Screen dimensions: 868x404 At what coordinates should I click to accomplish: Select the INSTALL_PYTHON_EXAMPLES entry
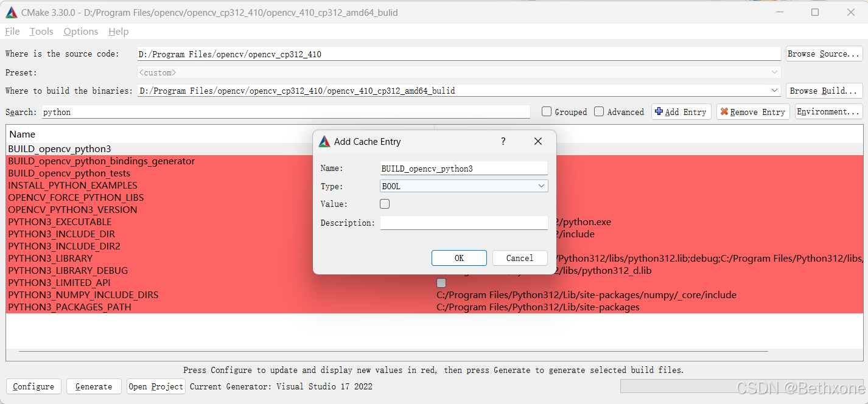pyautogui.click(x=73, y=186)
